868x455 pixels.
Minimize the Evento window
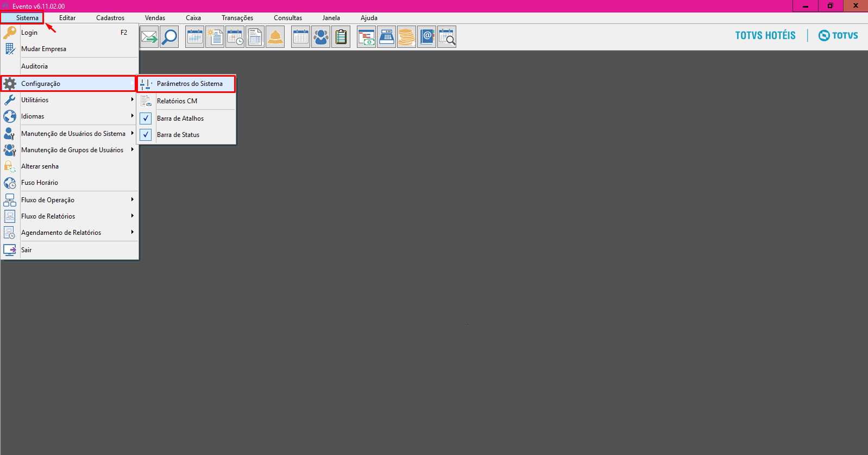806,6
